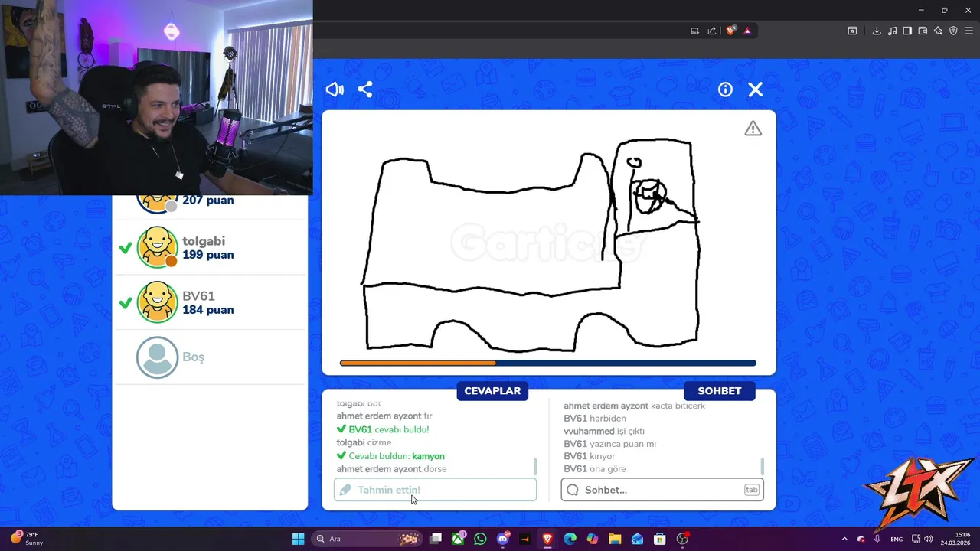Mute the game sound speaker icon

tap(335, 90)
